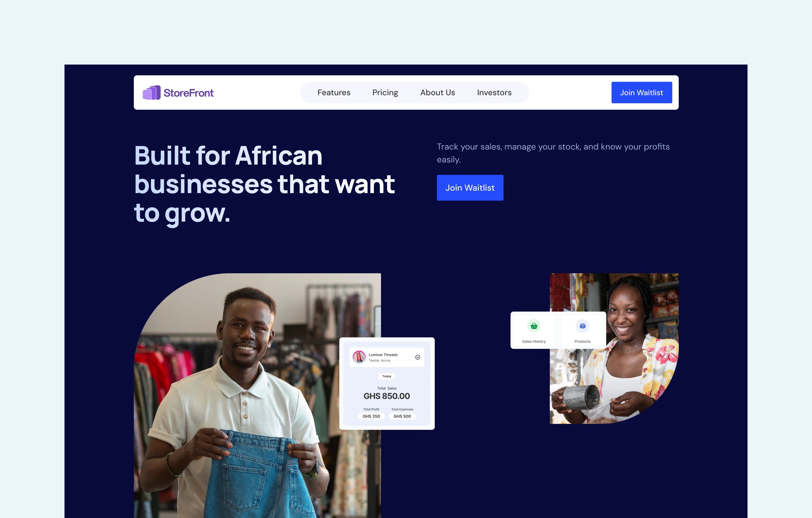Screen dimensions: 812x518
Task: Click the Total Expenses GHS 500 pill
Action: [x=402, y=416]
